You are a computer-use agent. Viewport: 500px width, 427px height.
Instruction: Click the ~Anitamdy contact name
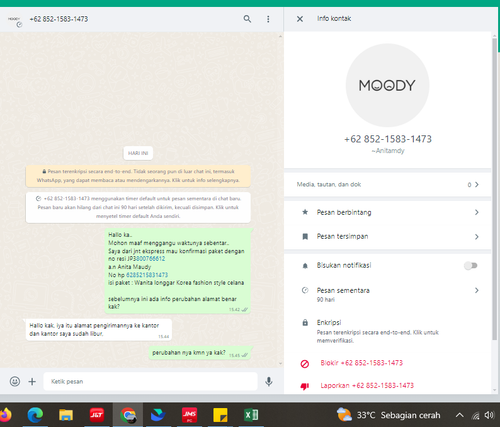click(388, 151)
